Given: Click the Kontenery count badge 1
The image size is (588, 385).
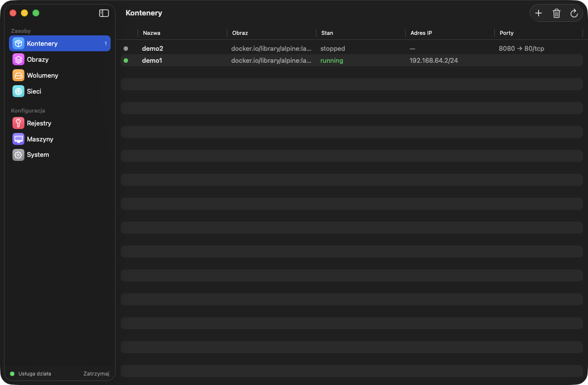Looking at the screenshot, I should 105,43.
